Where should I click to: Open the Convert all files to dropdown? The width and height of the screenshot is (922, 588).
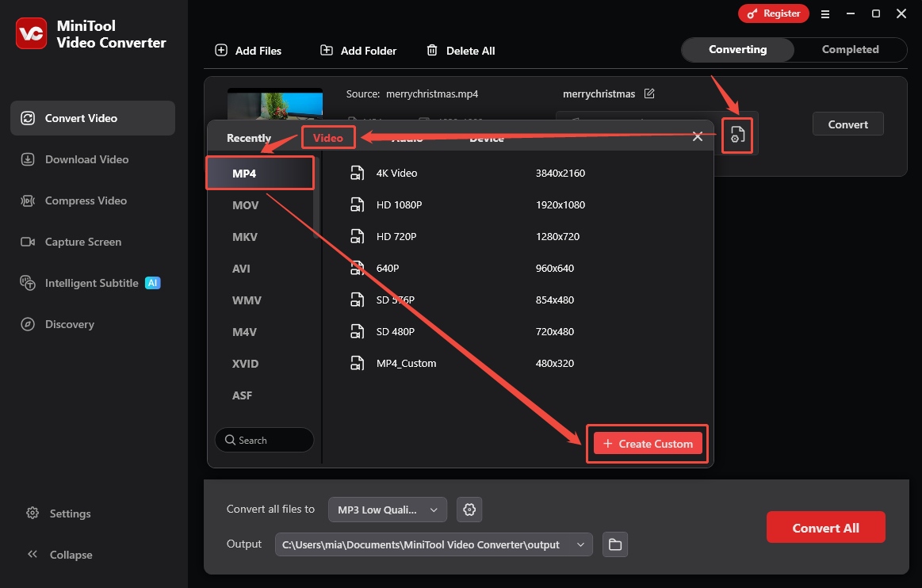tap(387, 510)
